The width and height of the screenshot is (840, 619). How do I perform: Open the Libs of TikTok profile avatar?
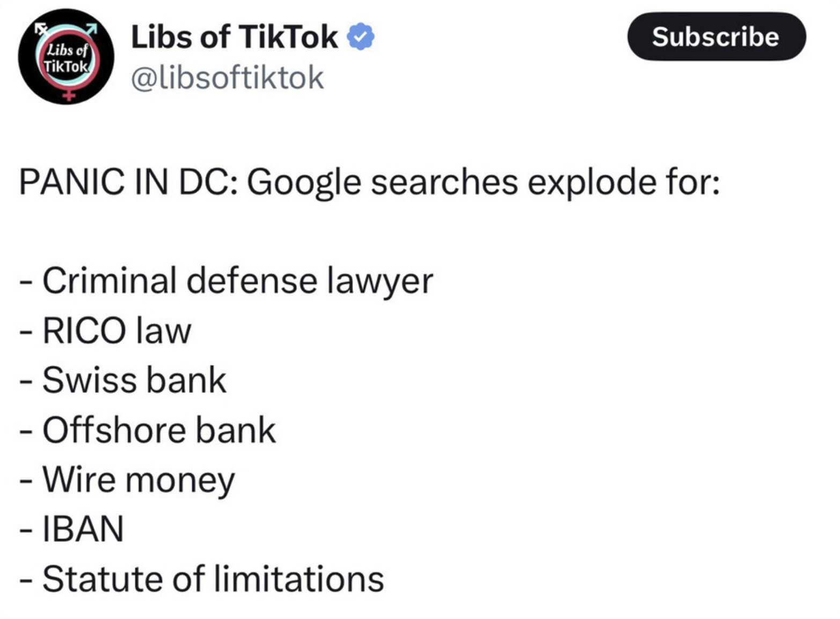[66, 57]
